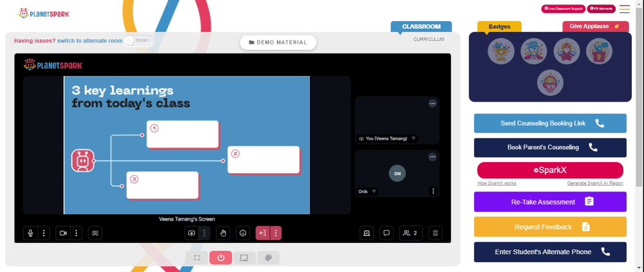Mute the microphone in the meeting toolbar

pyautogui.click(x=30, y=233)
